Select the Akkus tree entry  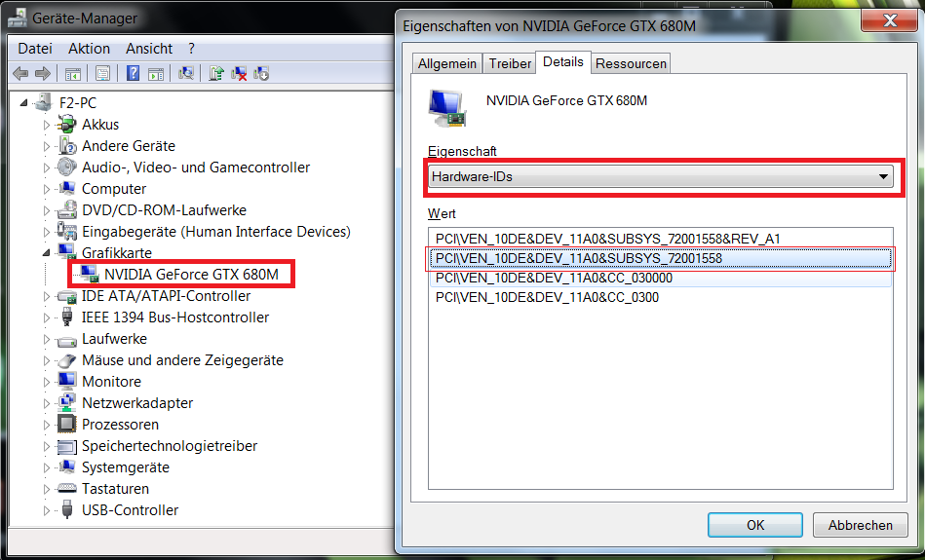point(100,125)
